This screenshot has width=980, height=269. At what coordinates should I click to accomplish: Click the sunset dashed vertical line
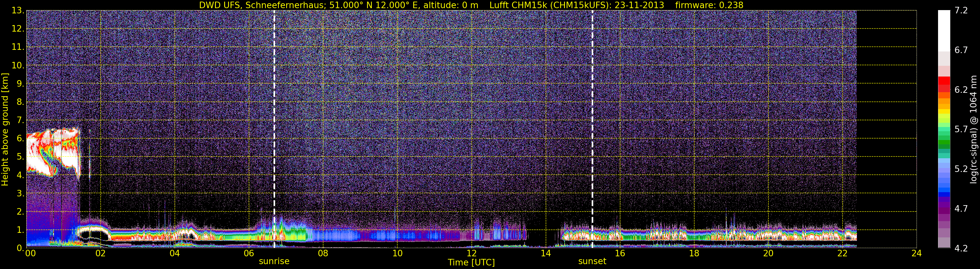point(592,129)
